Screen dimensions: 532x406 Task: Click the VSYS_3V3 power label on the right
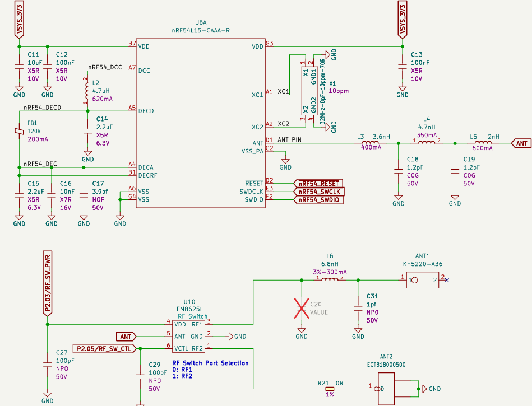click(403, 20)
